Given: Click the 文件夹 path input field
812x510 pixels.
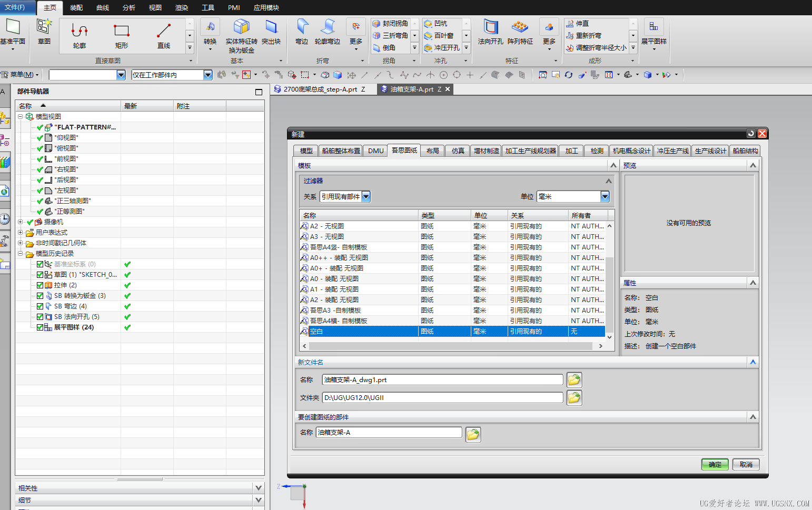Looking at the screenshot, I should (443, 398).
